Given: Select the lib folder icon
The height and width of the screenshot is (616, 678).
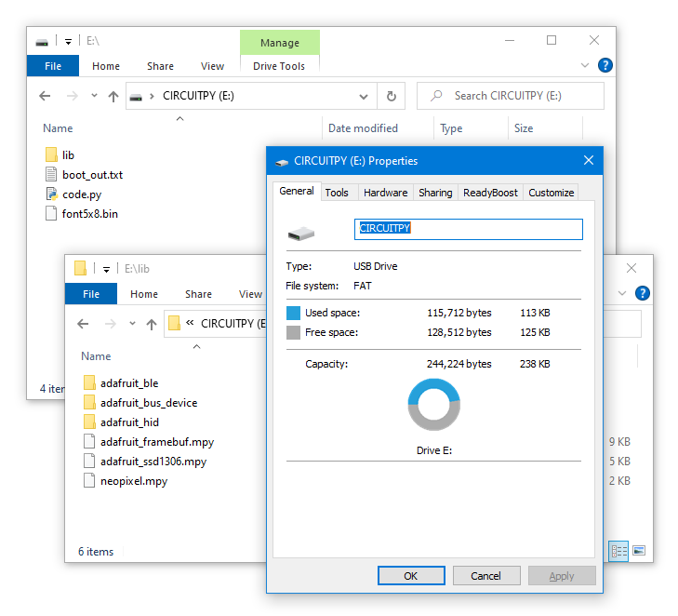Looking at the screenshot, I should (x=51, y=154).
